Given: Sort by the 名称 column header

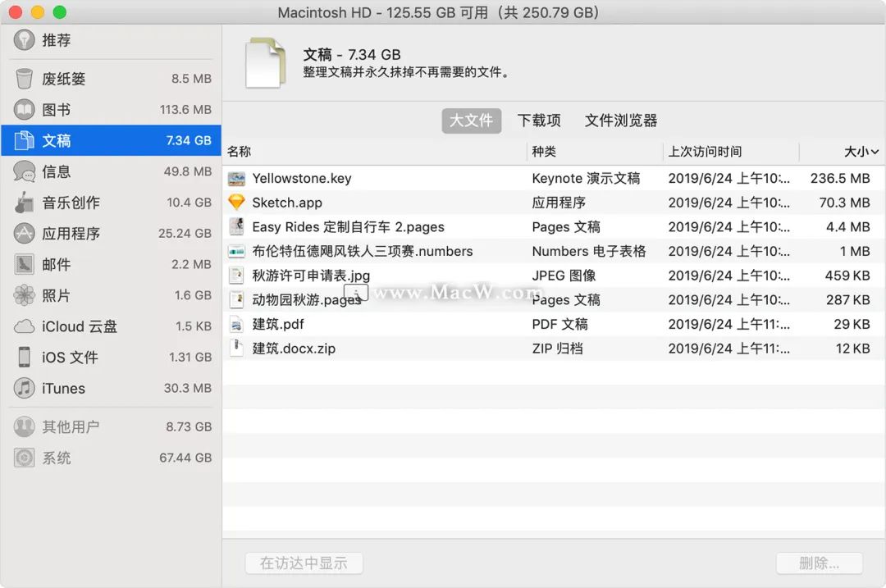Looking at the screenshot, I should 239,152.
